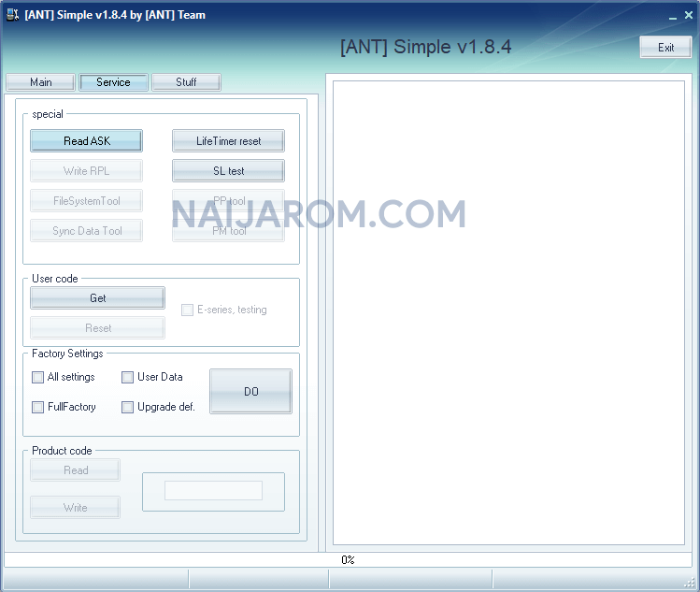The width and height of the screenshot is (700, 592).
Task: Click the Sync Data Tool button
Action: click(x=87, y=231)
